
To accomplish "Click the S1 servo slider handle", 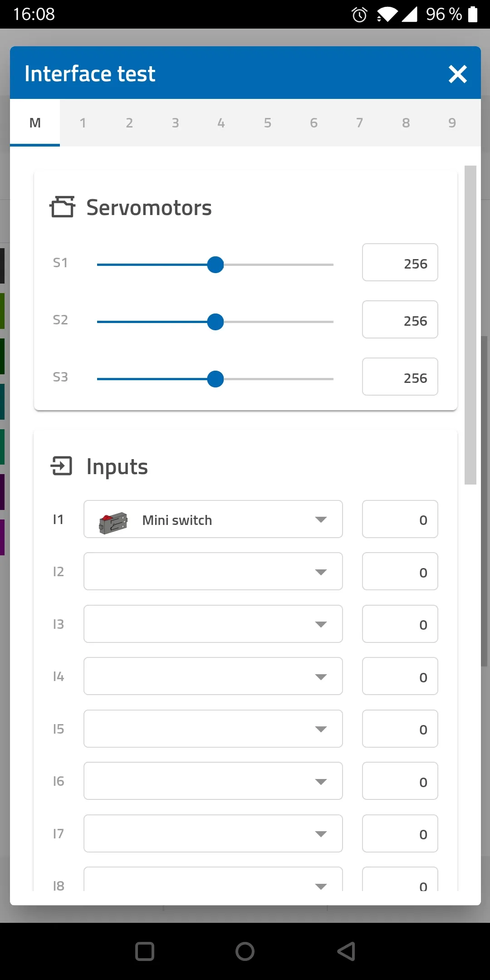I will [x=216, y=265].
